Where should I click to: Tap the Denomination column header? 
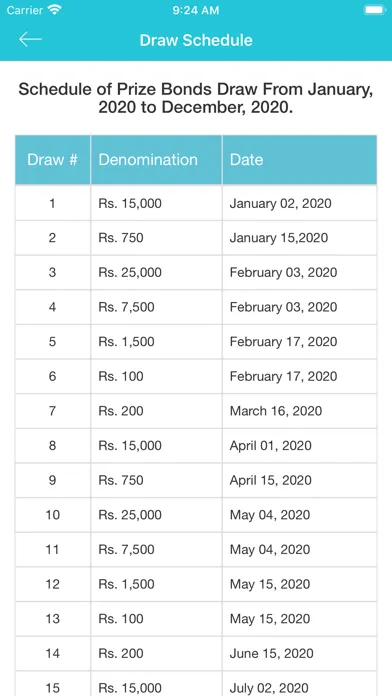(x=156, y=160)
